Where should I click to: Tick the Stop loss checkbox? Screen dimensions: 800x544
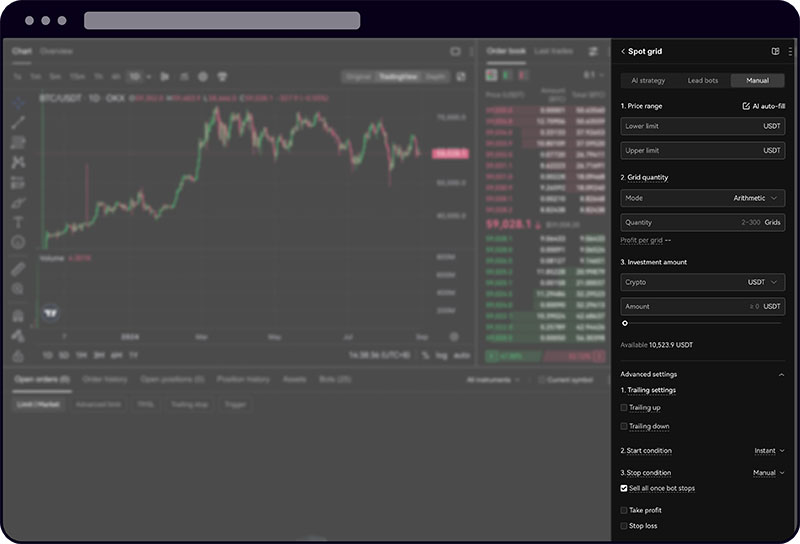[624, 526]
